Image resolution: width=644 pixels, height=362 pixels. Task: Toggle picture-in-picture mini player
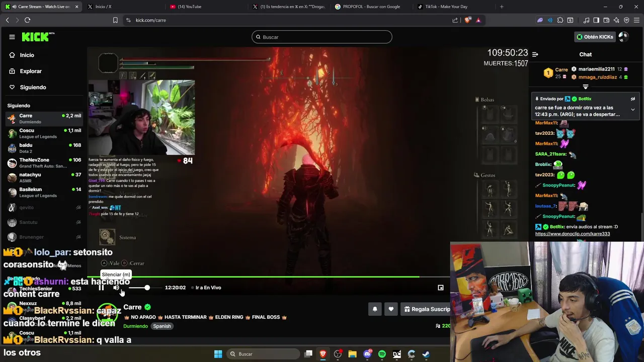coord(441,288)
